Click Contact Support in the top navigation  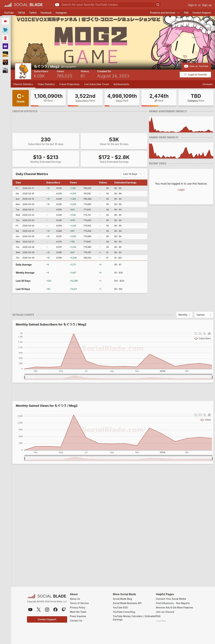[x=202, y=13]
